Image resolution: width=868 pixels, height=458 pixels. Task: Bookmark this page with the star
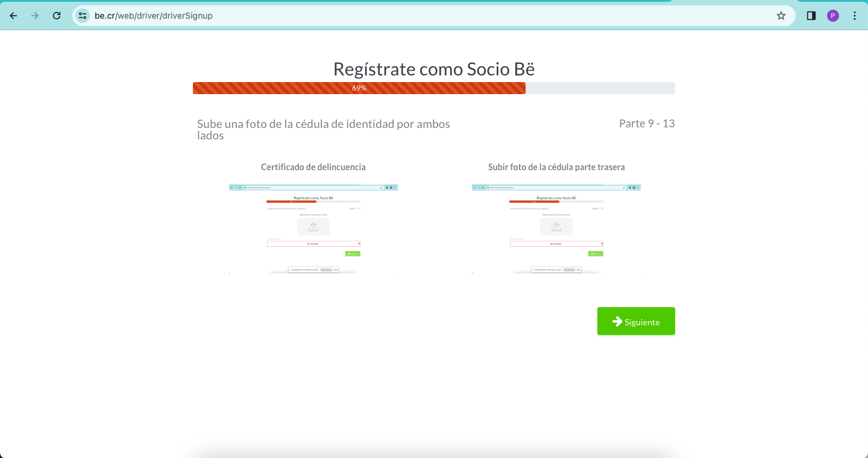coord(781,16)
